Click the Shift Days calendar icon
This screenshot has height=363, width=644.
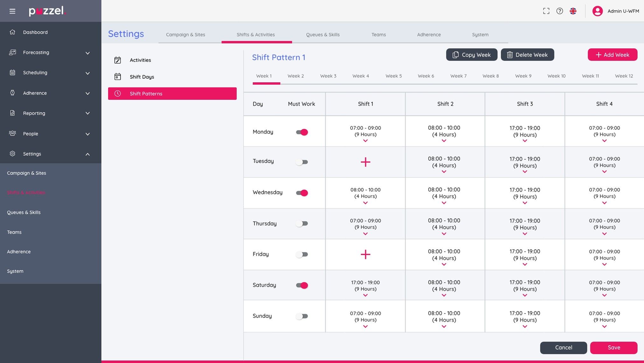[x=118, y=77]
